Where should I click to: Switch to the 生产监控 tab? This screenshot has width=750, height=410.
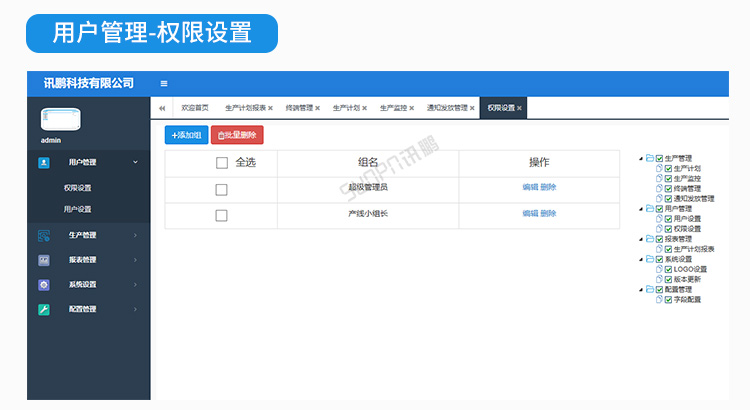(x=393, y=108)
